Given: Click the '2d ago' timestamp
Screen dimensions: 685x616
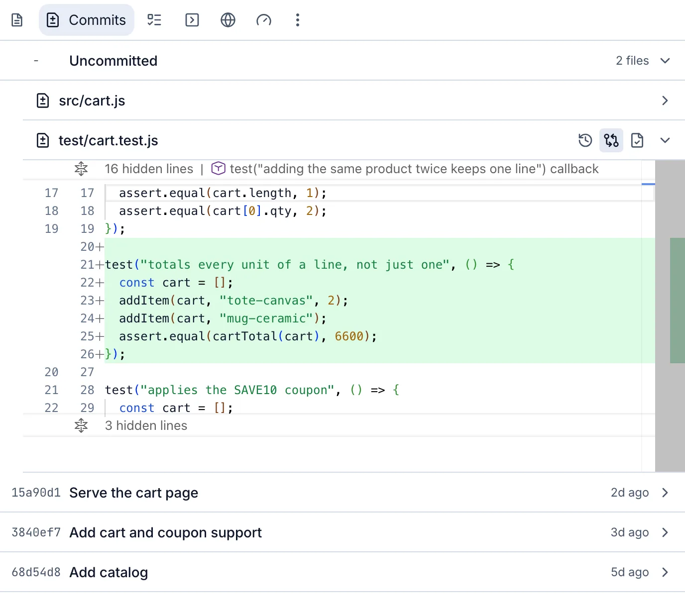Looking at the screenshot, I should point(630,493).
